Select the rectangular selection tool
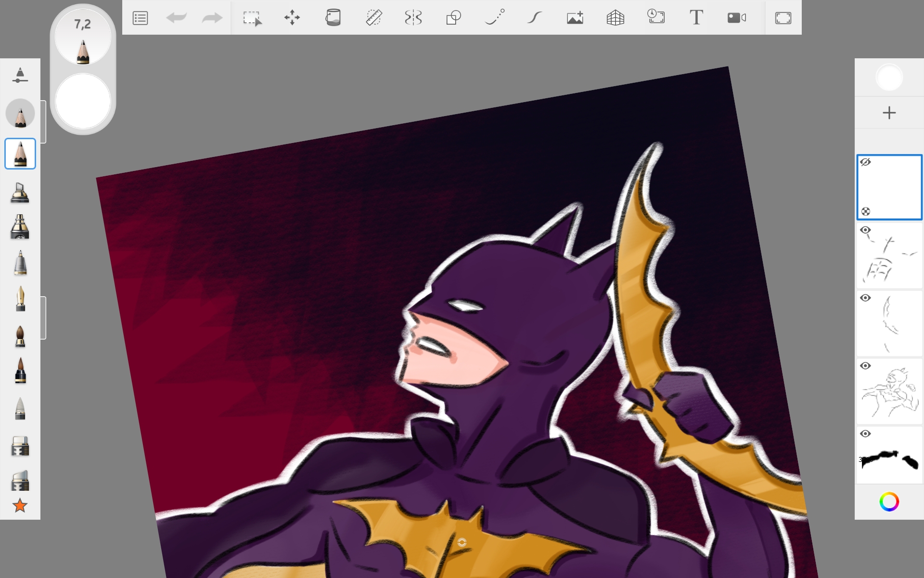 [x=252, y=18]
